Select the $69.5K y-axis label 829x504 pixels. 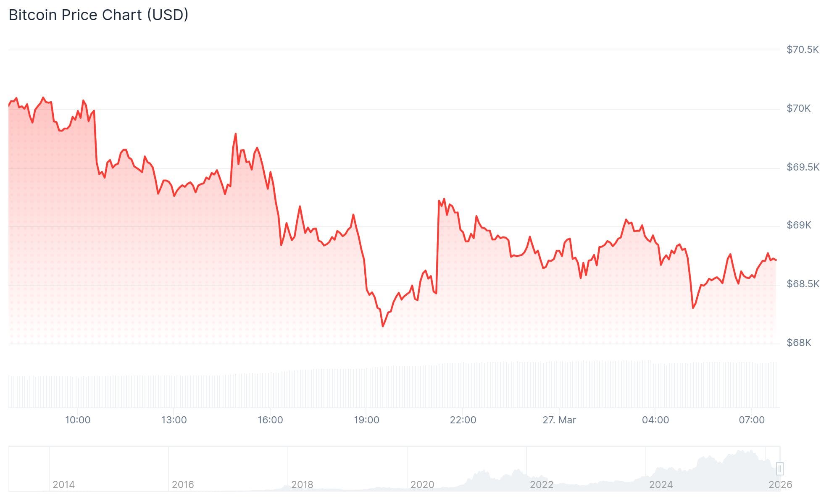[803, 167]
